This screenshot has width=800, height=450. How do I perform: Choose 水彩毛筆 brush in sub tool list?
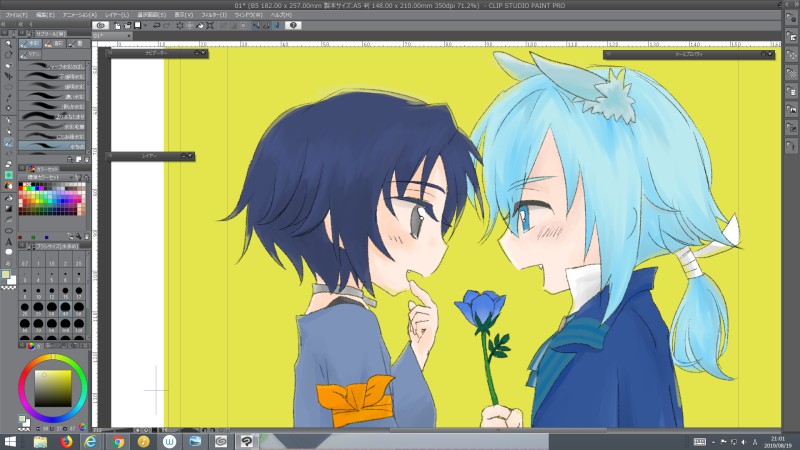pos(53,126)
